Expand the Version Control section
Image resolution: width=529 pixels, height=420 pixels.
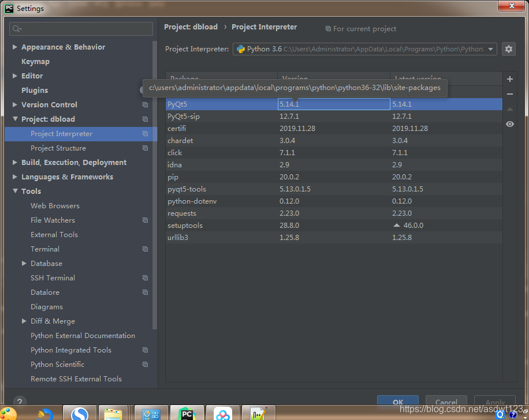(x=15, y=104)
